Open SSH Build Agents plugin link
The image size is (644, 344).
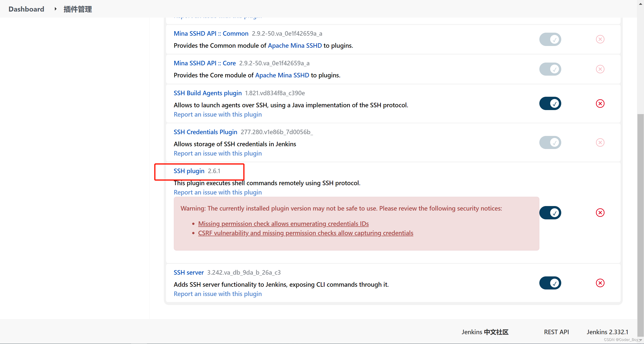click(x=208, y=93)
